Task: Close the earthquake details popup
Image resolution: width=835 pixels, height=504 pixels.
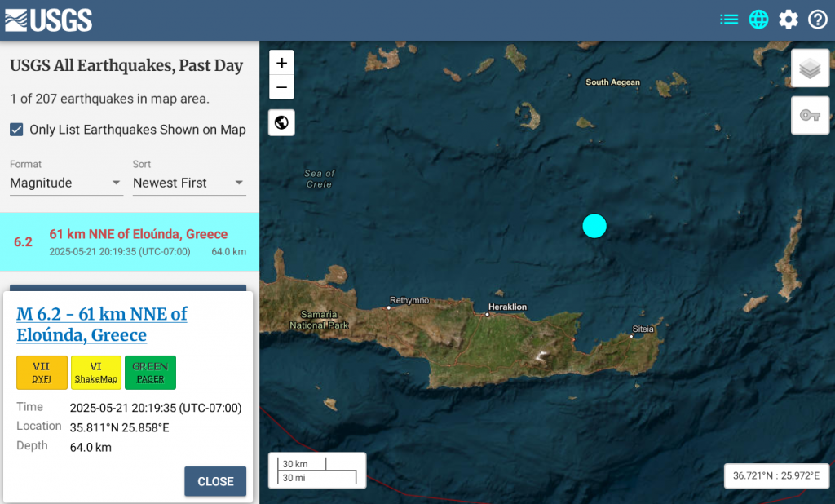Action: pyautogui.click(x=215, y=481)
